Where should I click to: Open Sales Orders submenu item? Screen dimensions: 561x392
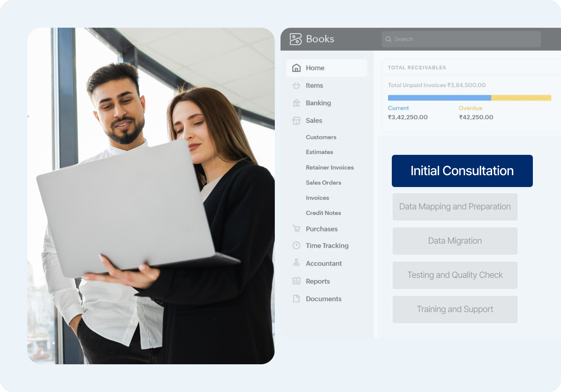(x=323, y=183)
